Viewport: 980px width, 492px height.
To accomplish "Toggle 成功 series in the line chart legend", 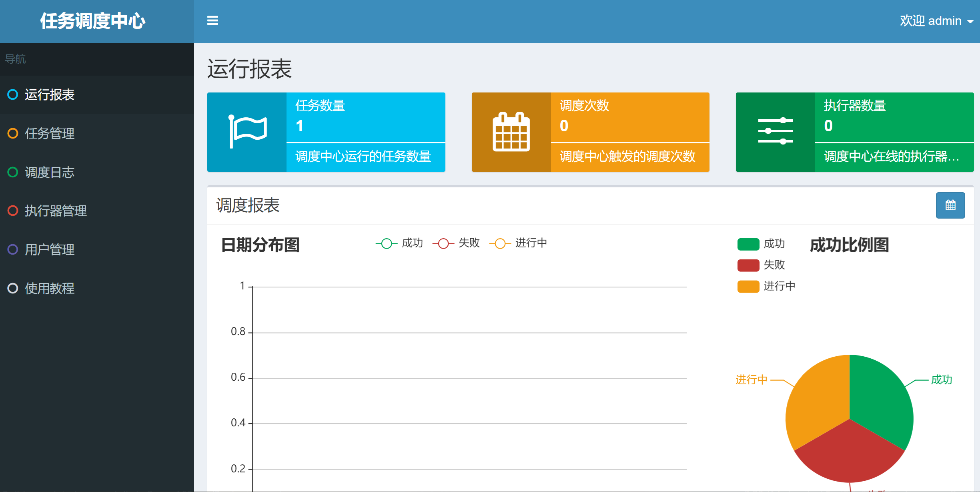I will pos(399,243).
